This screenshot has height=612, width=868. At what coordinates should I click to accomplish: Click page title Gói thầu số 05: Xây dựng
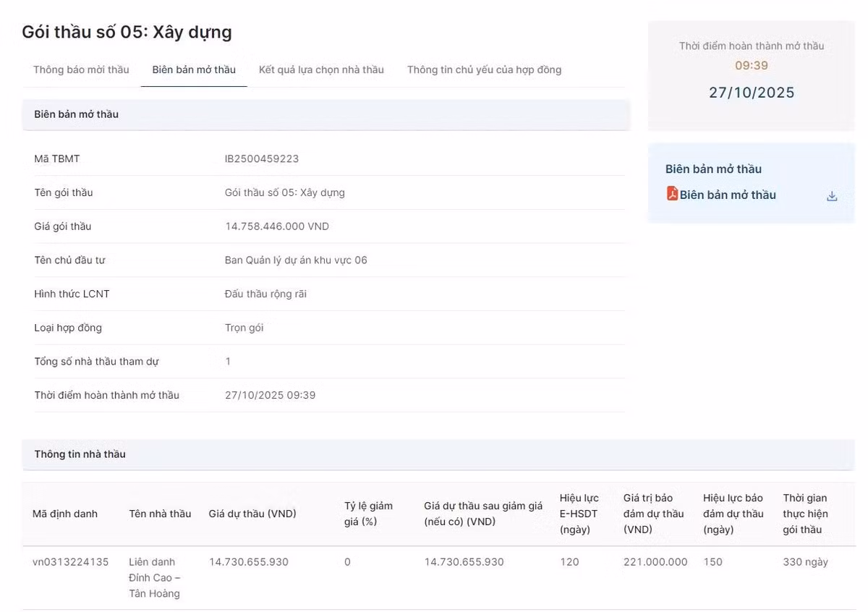(x=127, y=32)
